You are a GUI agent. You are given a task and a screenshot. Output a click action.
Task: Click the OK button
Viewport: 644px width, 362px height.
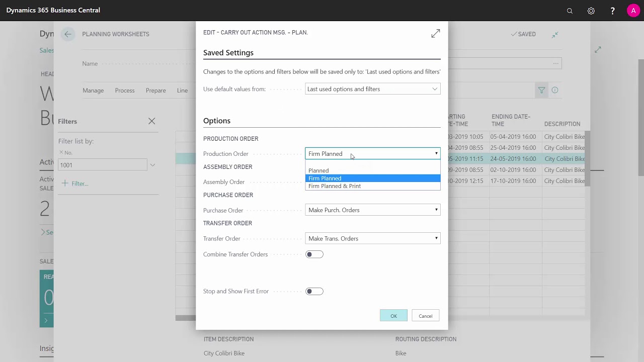(393, 316)
